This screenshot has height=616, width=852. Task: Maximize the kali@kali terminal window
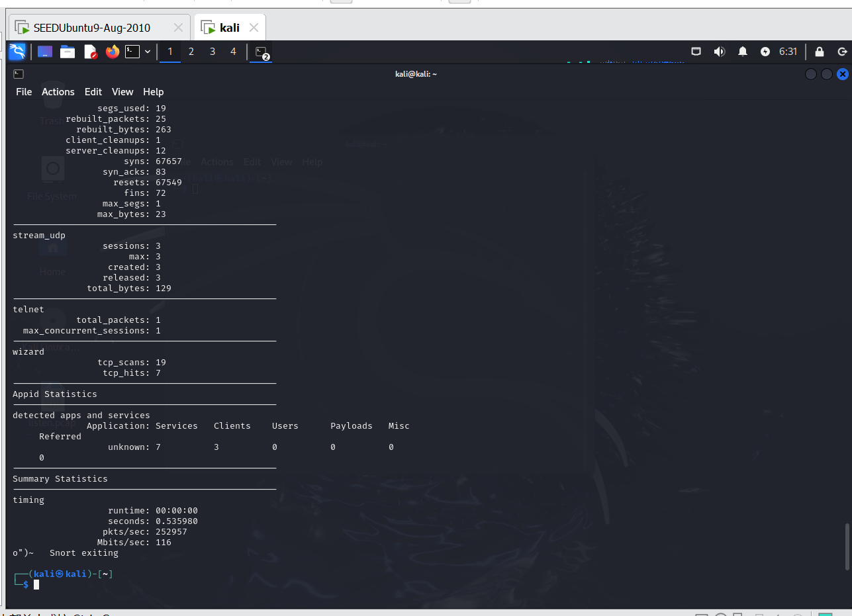click(827, 74)
